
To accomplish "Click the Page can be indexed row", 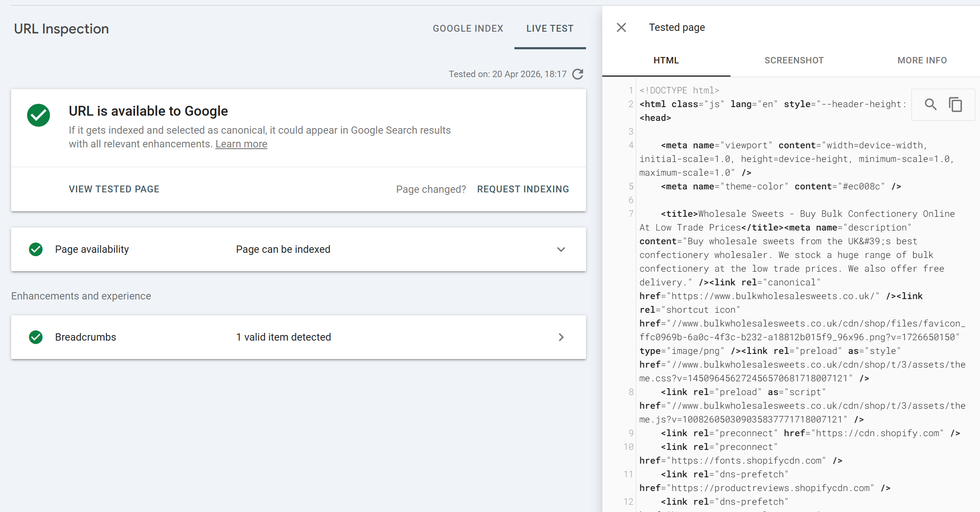I will tap(283, 249).
